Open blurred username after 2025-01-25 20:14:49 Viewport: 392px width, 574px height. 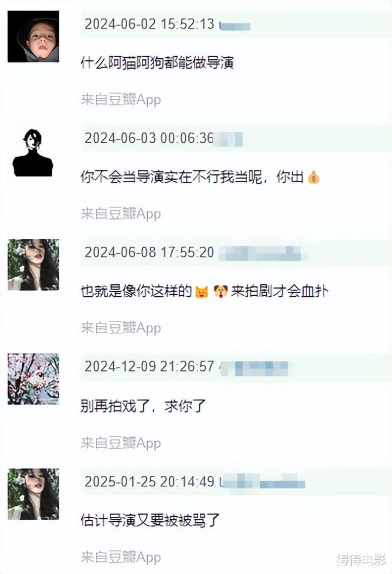coord(263,482)
